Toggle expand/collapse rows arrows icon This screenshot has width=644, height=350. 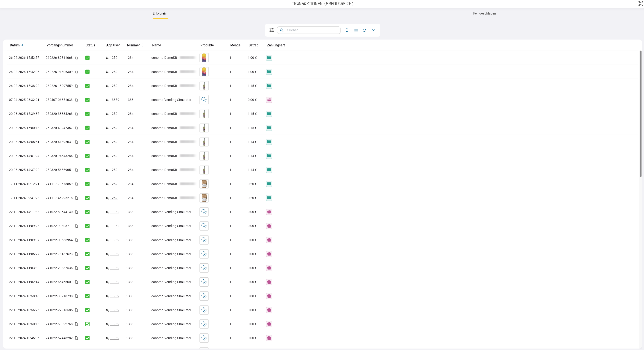pyautogui.click(x=347, y=30)
